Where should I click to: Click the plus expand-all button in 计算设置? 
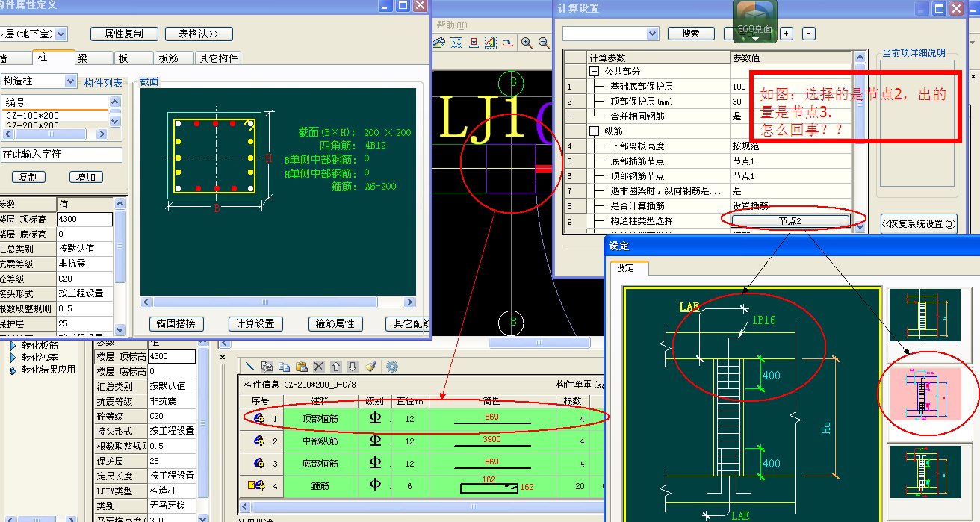786,34
